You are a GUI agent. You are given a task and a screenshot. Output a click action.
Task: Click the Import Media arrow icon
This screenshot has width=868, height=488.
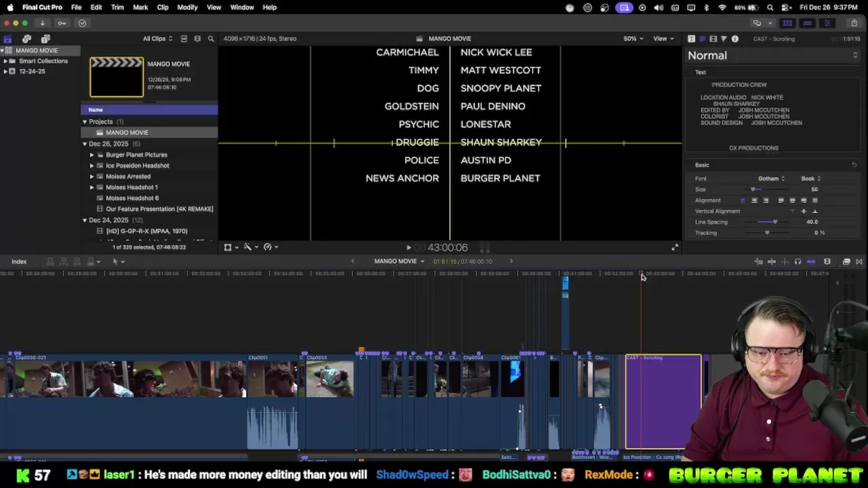click(42, 23)
